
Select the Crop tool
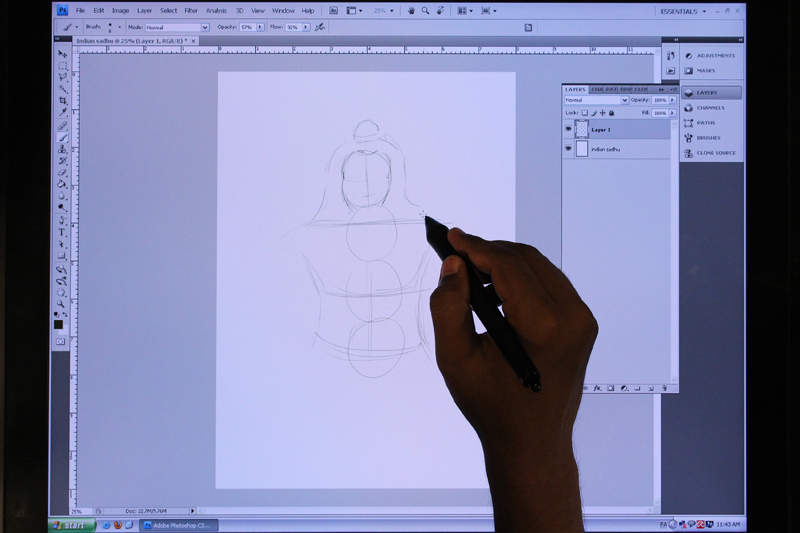pyautogui.click(x=62, y=100)
